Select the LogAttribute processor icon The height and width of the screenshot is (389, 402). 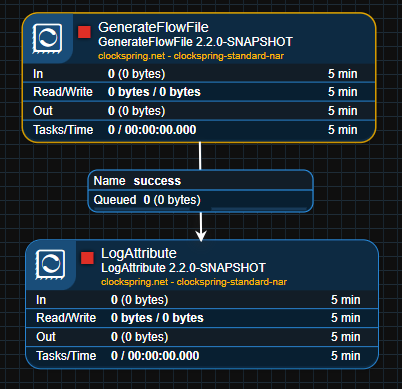point(50,265)
